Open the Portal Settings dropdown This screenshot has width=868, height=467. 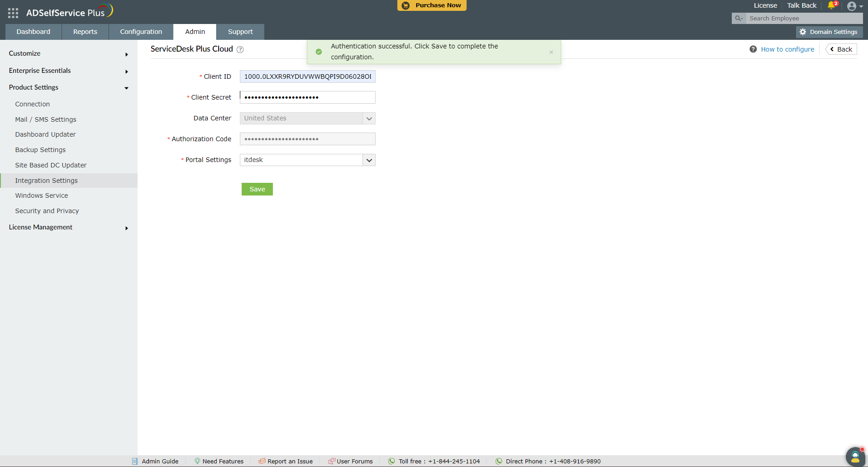369,160
